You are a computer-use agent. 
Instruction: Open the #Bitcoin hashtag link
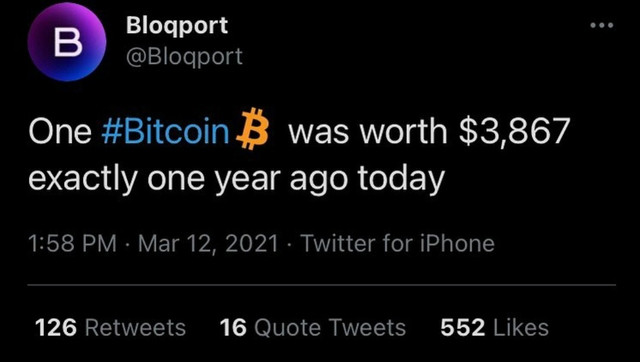(x=165, y=131)
